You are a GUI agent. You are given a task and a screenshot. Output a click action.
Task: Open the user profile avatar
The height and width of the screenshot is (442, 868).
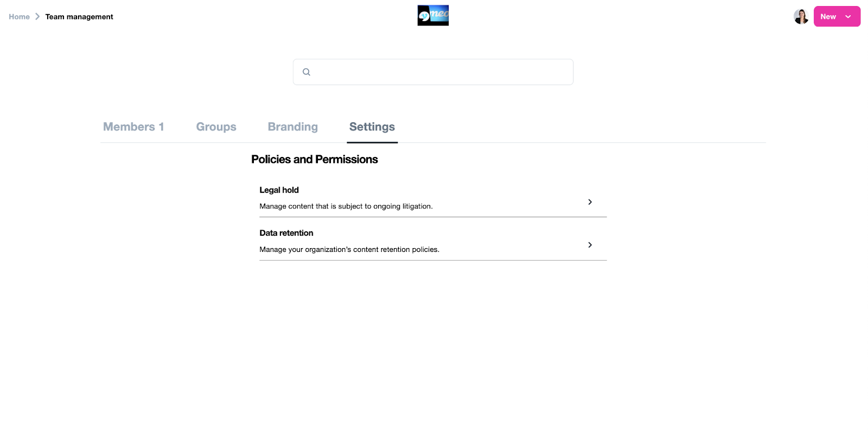[x=801, y=17]
